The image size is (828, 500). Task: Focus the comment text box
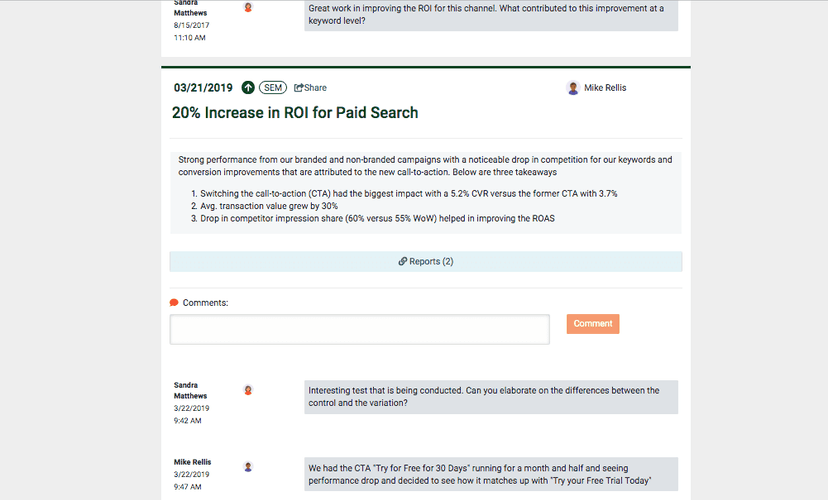click(x=360, y=329)
